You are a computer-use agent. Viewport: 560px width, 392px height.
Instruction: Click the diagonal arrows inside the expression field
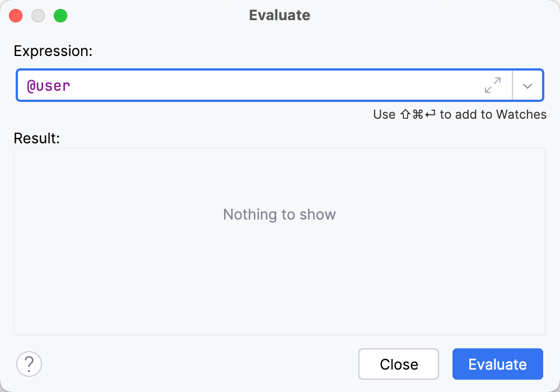[492, 85]
